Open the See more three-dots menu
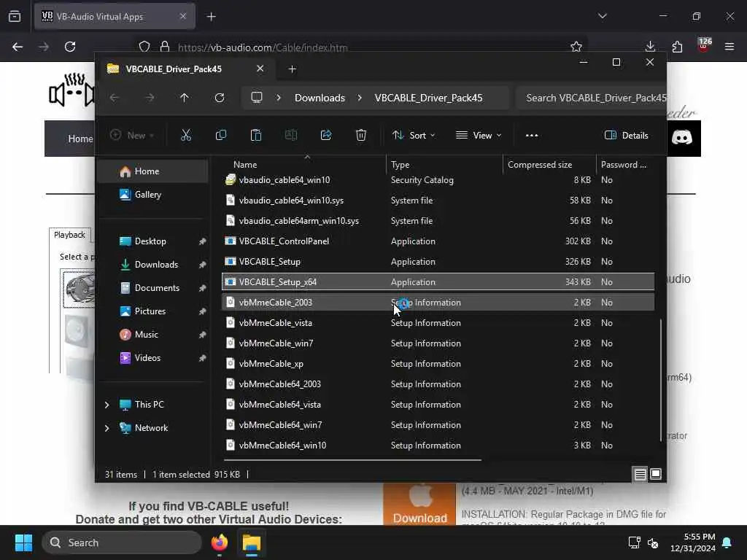This screenshot has width=747, height=560. point(532,135)
